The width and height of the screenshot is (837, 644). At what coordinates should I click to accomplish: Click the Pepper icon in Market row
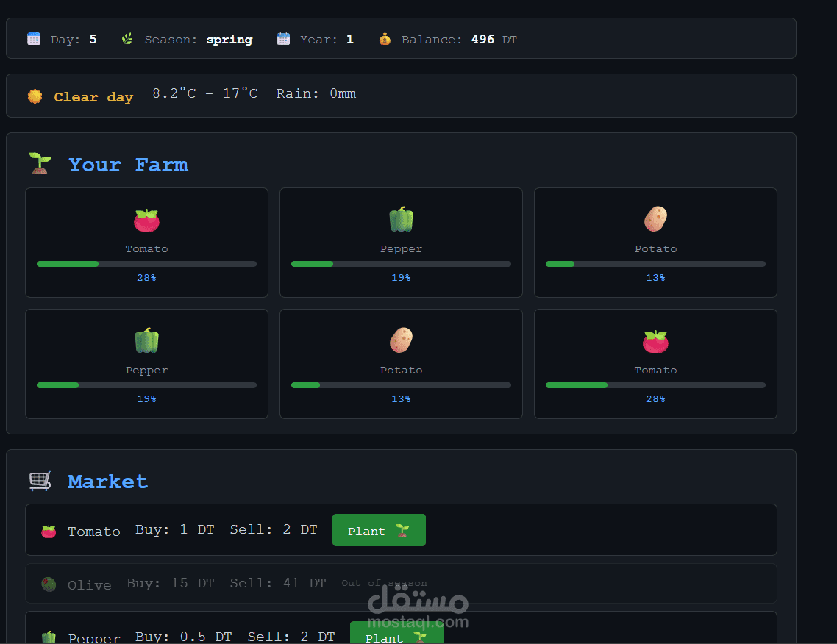point(49,637)
